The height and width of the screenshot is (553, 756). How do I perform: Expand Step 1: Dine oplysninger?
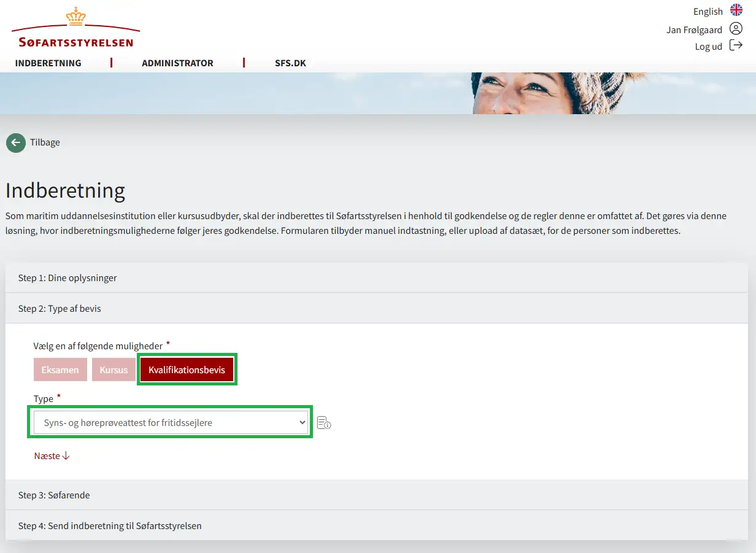tap(67, 278)
